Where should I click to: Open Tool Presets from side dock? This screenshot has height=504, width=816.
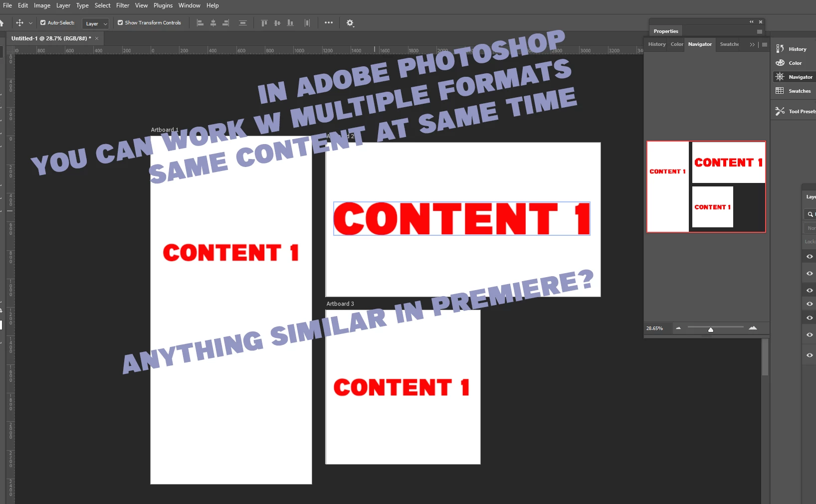click(x=796, y=111)
